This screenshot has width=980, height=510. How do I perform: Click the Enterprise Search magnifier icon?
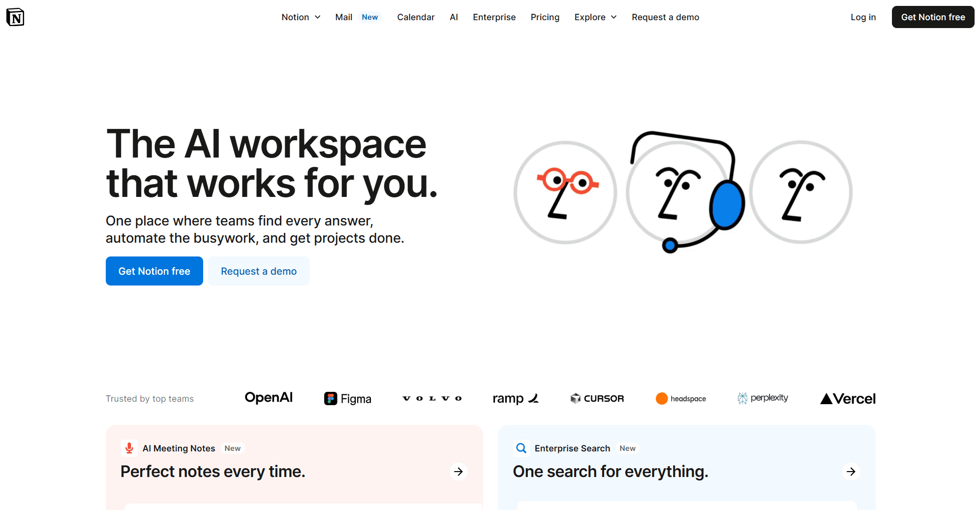521,448
